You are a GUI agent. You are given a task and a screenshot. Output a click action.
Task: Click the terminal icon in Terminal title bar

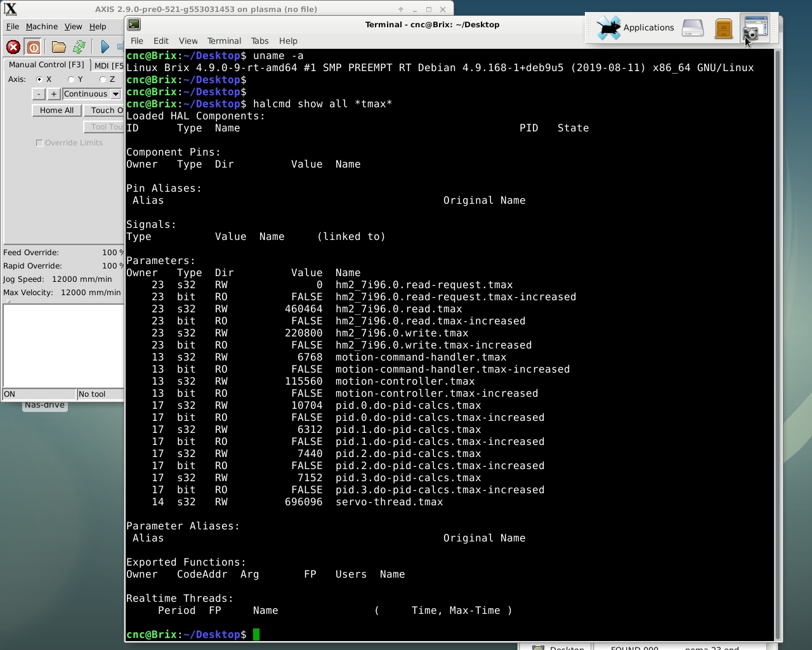pos(134,24)
